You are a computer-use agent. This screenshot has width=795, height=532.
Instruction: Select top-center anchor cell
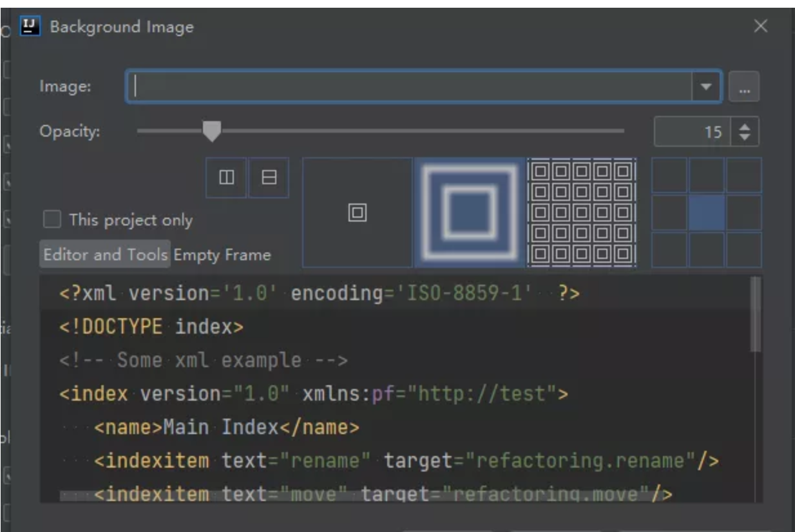pyautogui.click(x=707, y=175)
